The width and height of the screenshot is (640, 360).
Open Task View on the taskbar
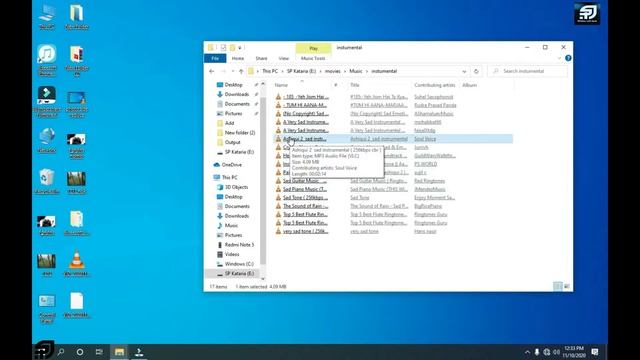[x=99, y=352]
